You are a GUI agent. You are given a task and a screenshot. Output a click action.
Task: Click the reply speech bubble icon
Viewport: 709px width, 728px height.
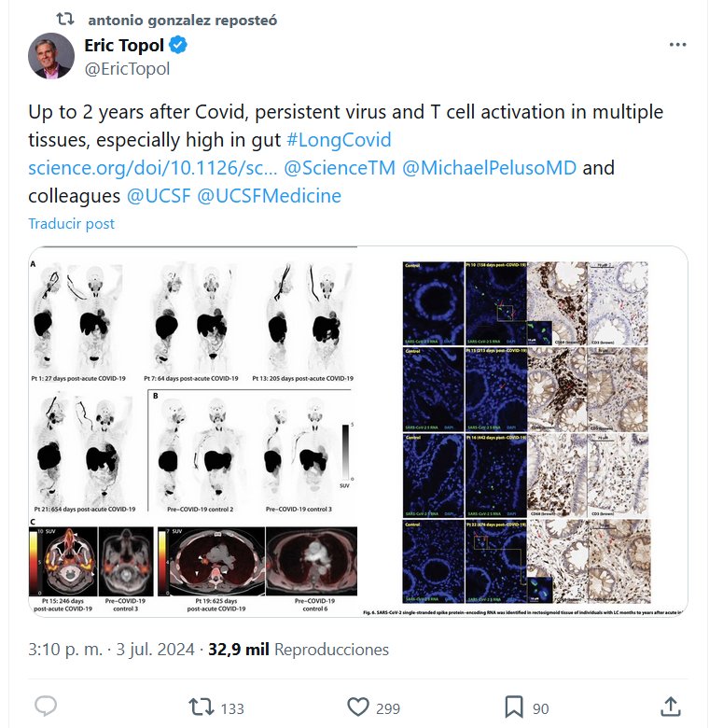(47, 707)
